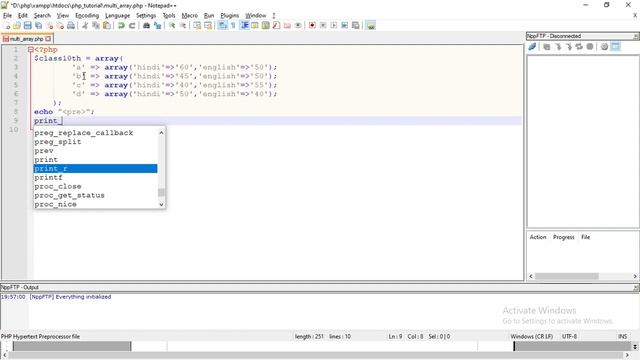The height and width of the screenshot is (360, 640).
Task: Open the Macro menu
Action: click(x=189, y=16)
